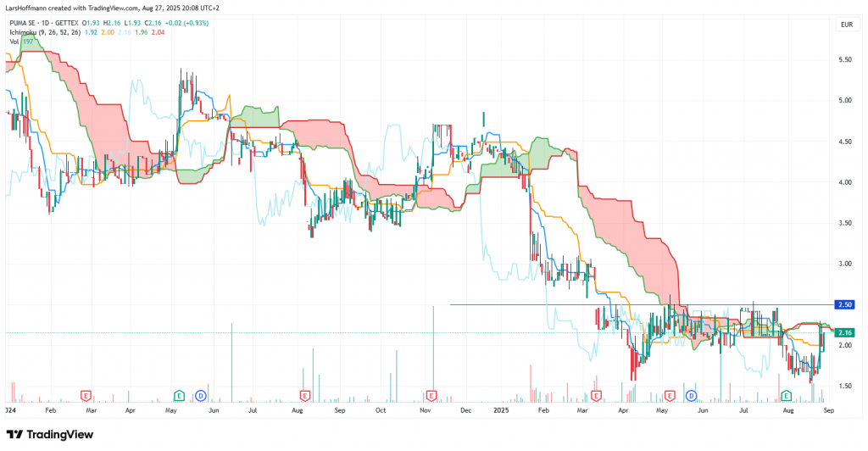Click the red earnings marker in May 2025
868x451 pixels.
point(670,395)
